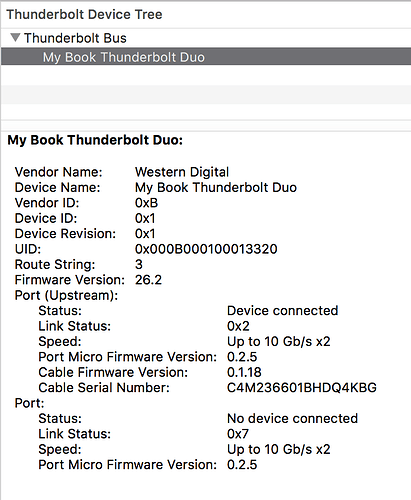Image resolution: width=411 pixels, height=500 pixels.
Task: Click the Vendor ID value 0xB
Action: click(147, 203)
